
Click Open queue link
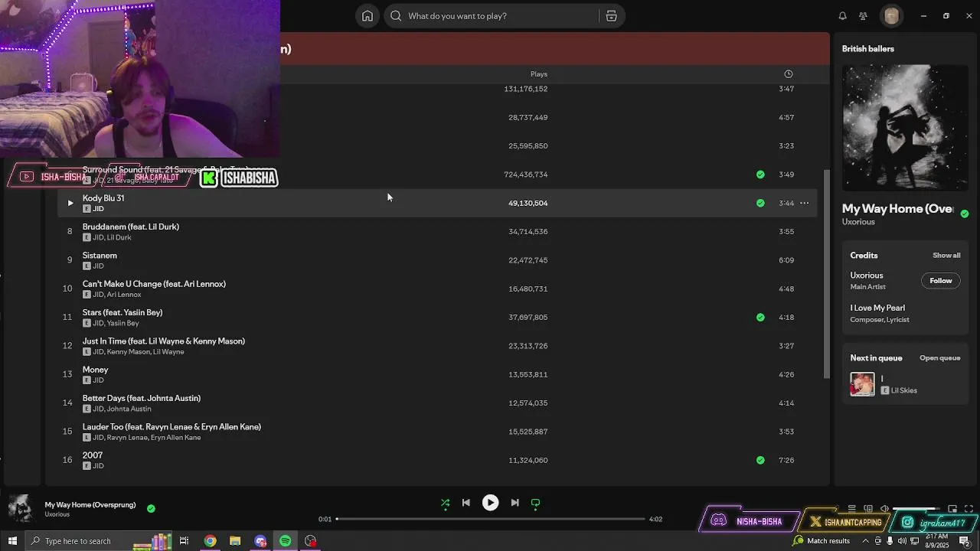pos(939,358)
